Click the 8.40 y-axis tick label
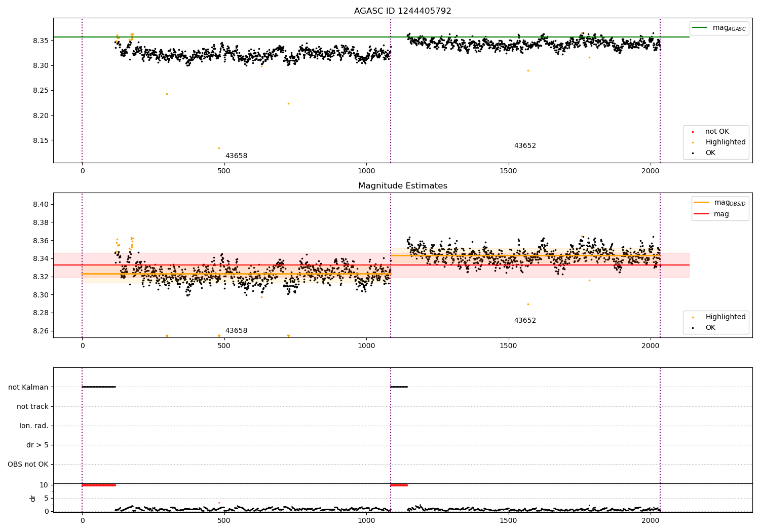The height and width of the screenshot is (532, 760). point(41,205)
